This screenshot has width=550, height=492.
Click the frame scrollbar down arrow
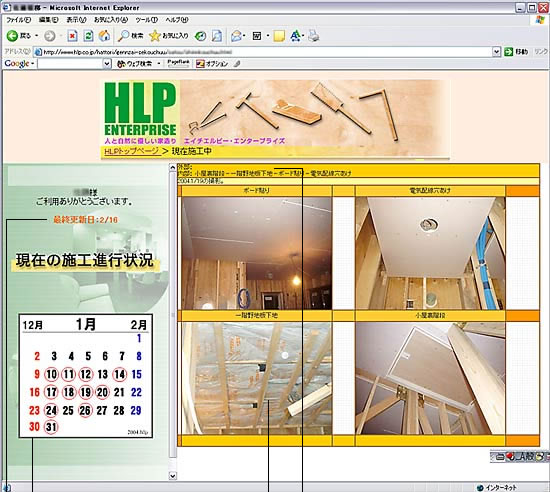pyautogui.click(x=173, y=476)
